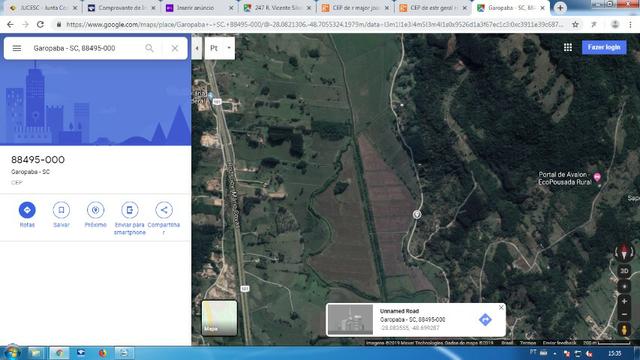
Task: Open the Próximo nearby icon
Action: [x=96, y=210]
